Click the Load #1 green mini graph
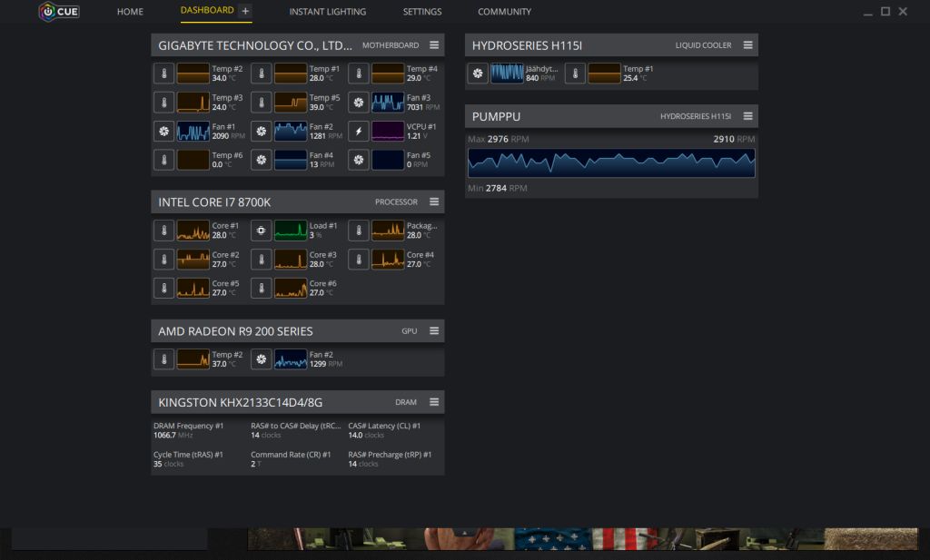Viewport: 930px width, 560px height. (291, 231)
